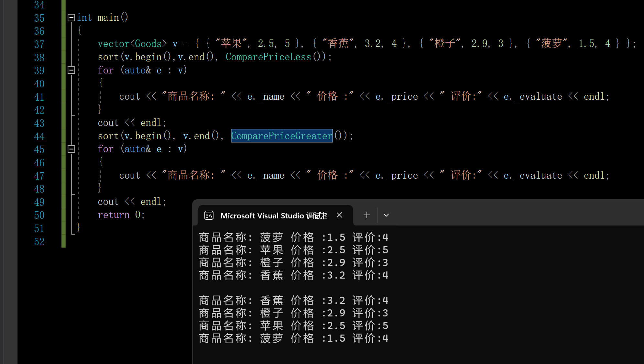This screenshot has height=364, width=644.
Task: Open a new terminal tab with plus button
Action: (x=366, y=215)
